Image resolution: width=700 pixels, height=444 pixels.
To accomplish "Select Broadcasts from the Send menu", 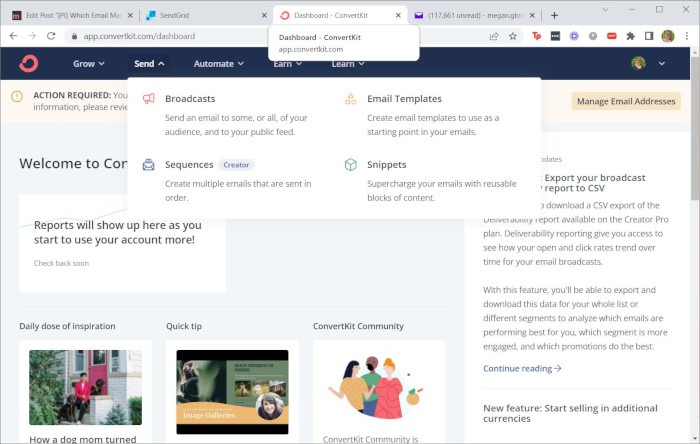I will pos(190,99).
